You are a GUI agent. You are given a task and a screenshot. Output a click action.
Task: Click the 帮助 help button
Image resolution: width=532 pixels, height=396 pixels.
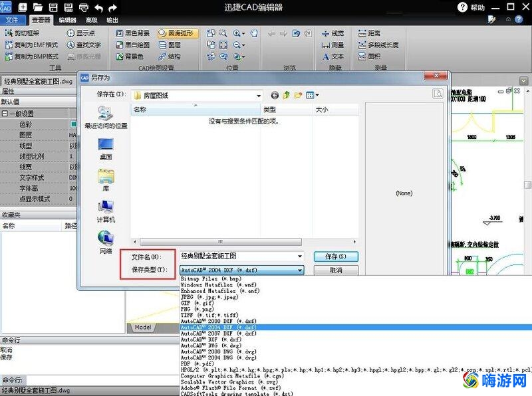(x=471, y=7)
